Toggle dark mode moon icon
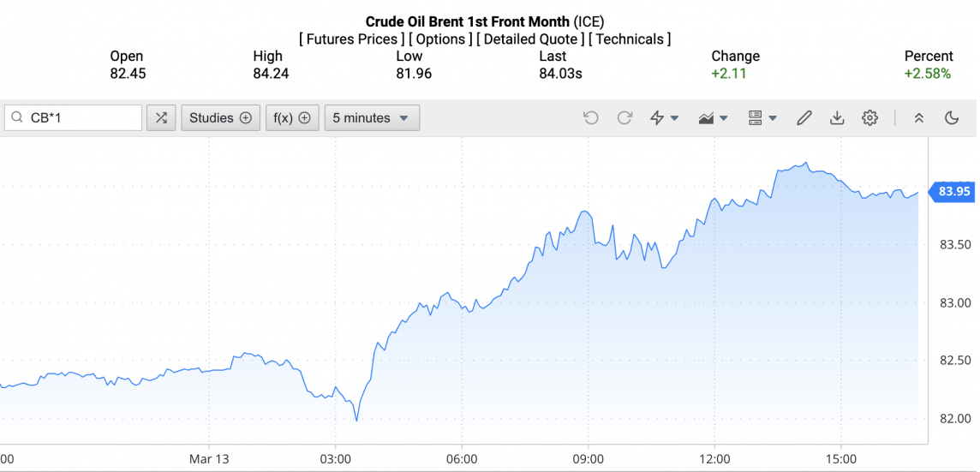Image resolution: width=980 pixels, height=472 pixels. coord(952,118)
